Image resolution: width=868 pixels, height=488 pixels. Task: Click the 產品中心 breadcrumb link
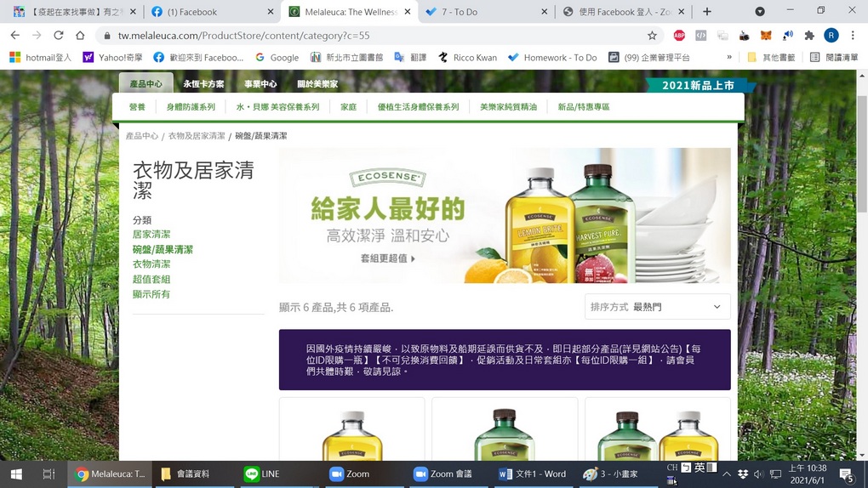pyautogui.click(x=142, y=135)
